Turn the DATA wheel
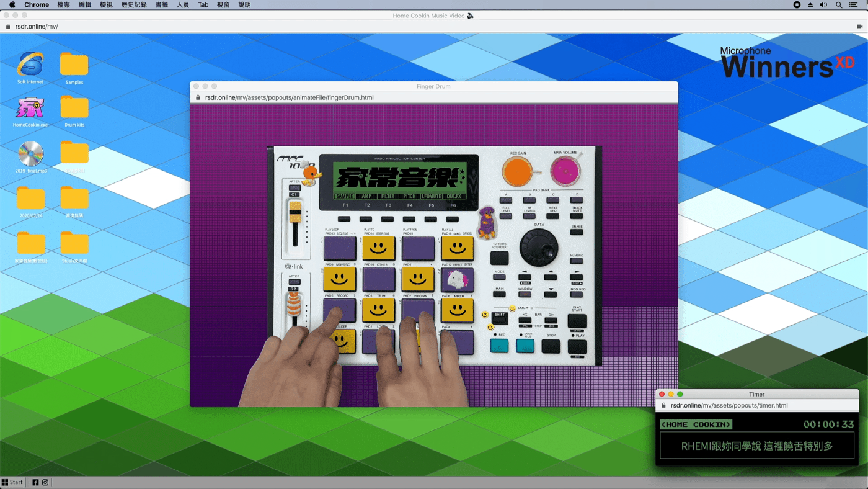Image resolution: width=868 pixels, height=489 pixels. 538,248
